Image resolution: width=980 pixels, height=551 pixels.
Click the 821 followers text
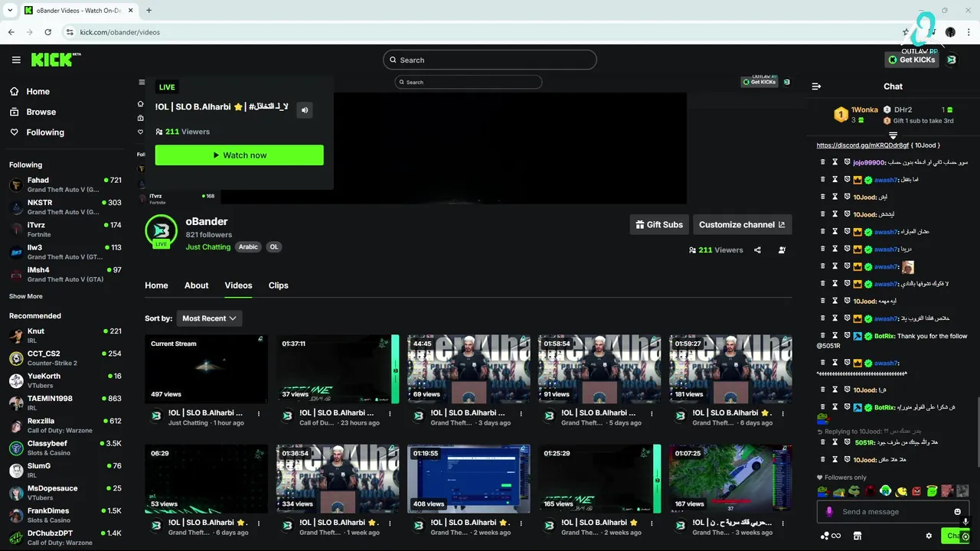coord(208,235)
